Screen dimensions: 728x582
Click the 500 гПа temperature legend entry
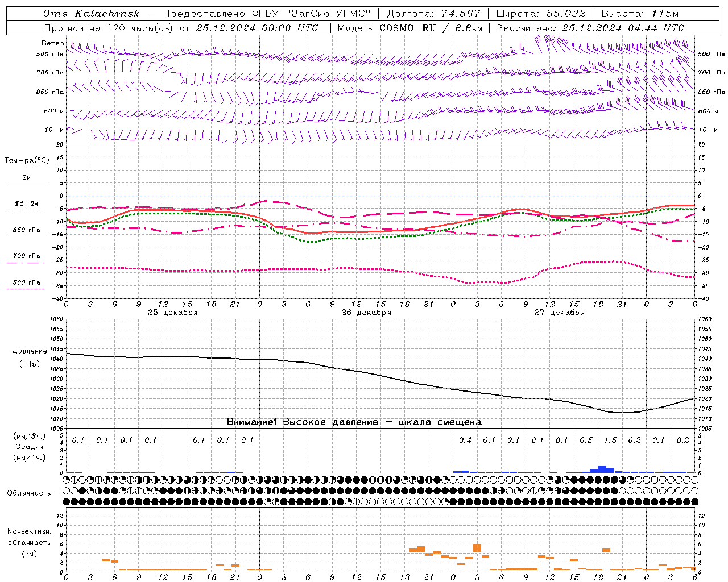(27, 282)
